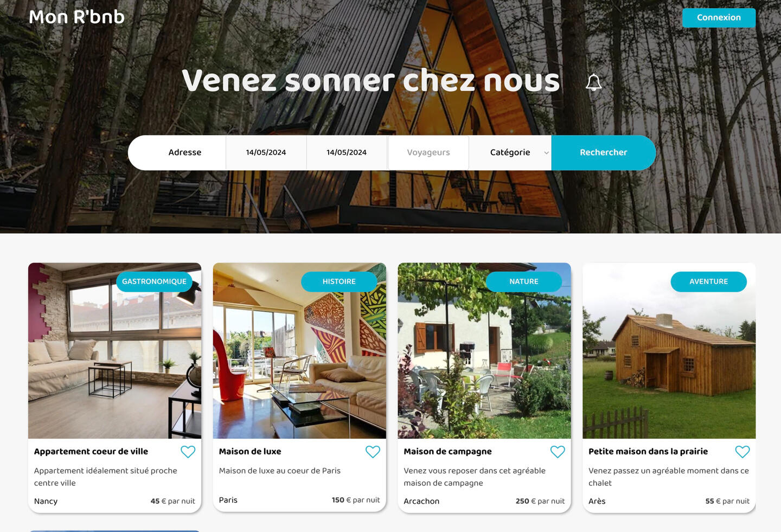
Task: Click the Connexion button
Action: click(x=719, y=17)
